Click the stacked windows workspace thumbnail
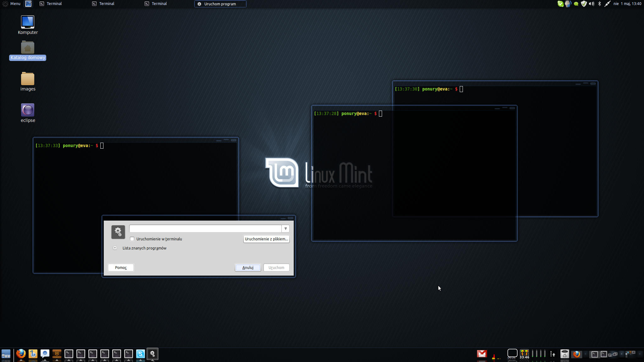The width and height of the screenshot is (644, 362). pyautogui.click(x=613, y=354)
